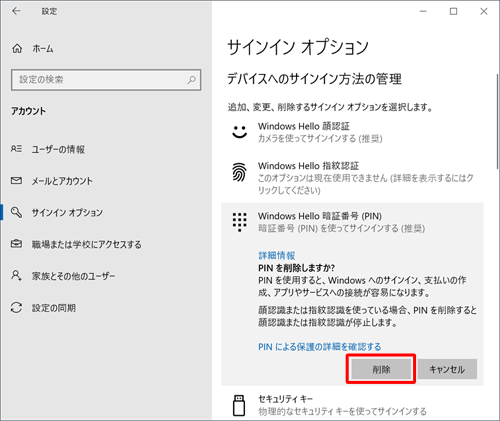
Task: Click the メールとアカウント envelope icon
Action: click(x=16, y=181)
